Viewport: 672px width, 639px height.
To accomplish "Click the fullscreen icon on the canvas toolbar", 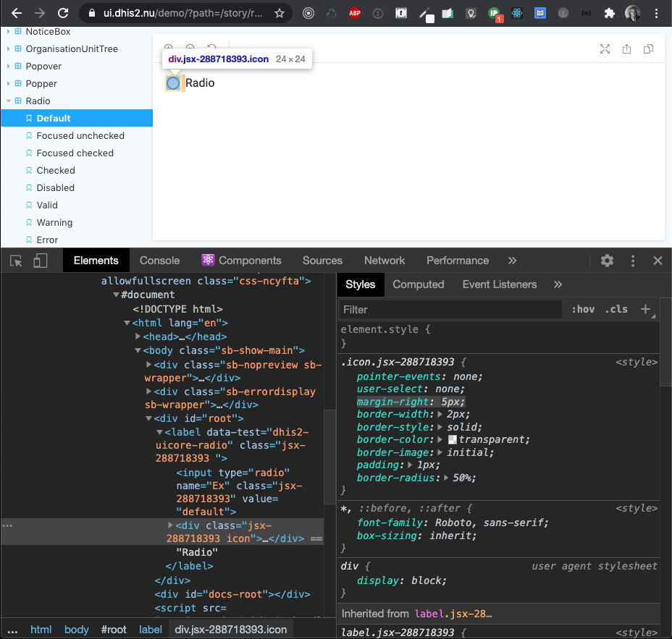I will click(605, 48).
